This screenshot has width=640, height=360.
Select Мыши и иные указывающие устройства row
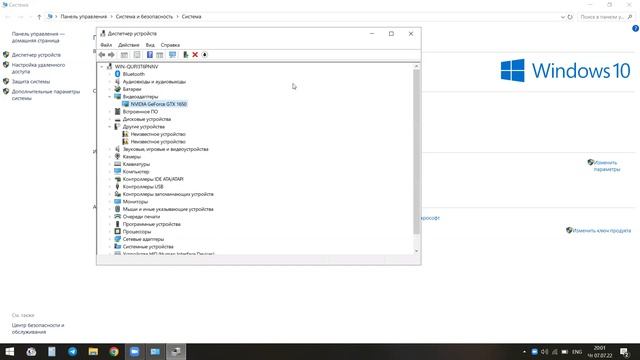pyautogui.click(x=168, y=209)
